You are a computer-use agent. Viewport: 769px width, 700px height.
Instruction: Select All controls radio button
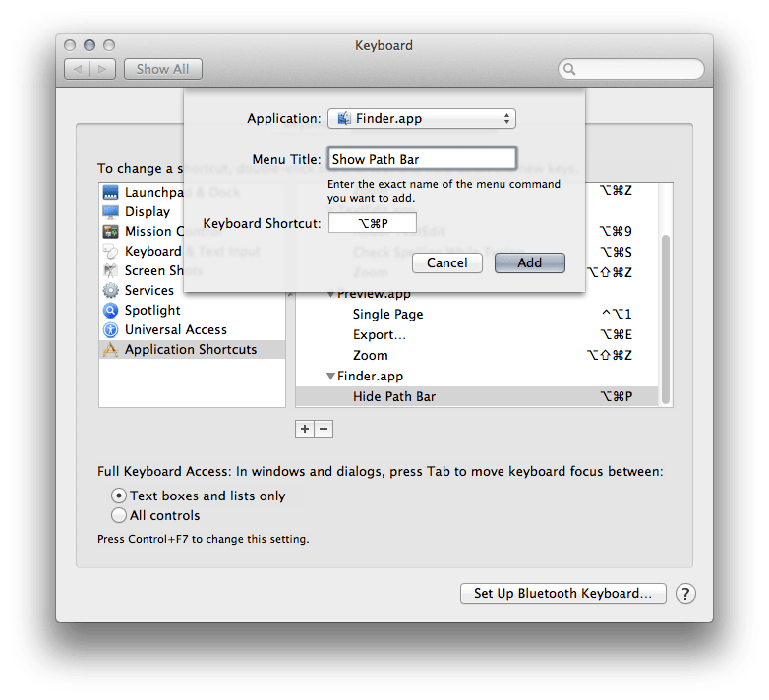pos(119,515)
